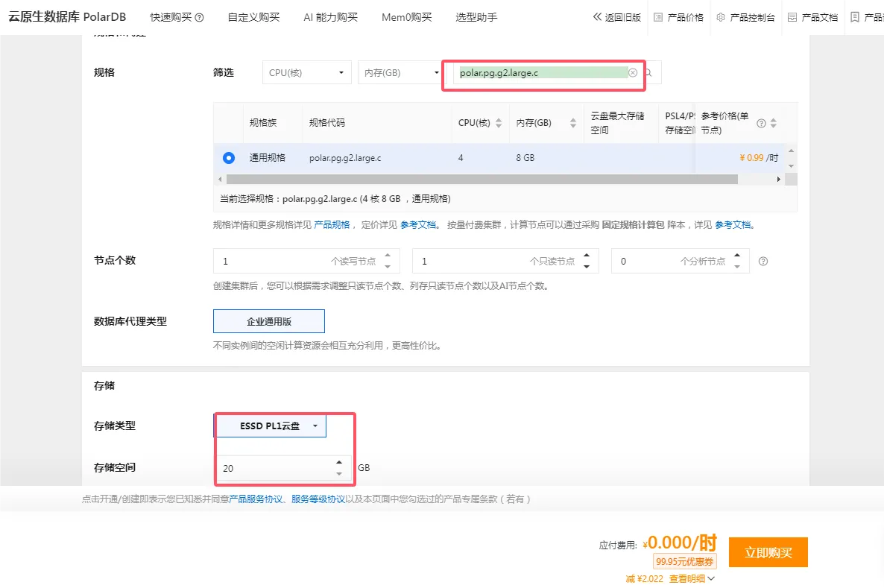Click the 返回旧版 double-arrow icon
This screenshot has width=884, height=588.
click(599, 17)
